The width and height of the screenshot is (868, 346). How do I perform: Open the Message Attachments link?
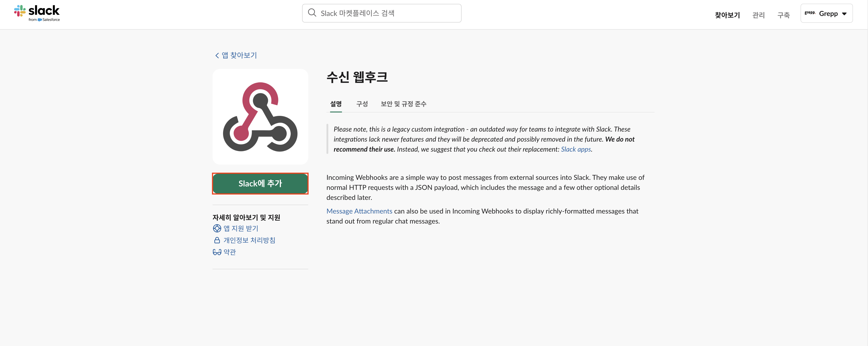click(359, 211)
